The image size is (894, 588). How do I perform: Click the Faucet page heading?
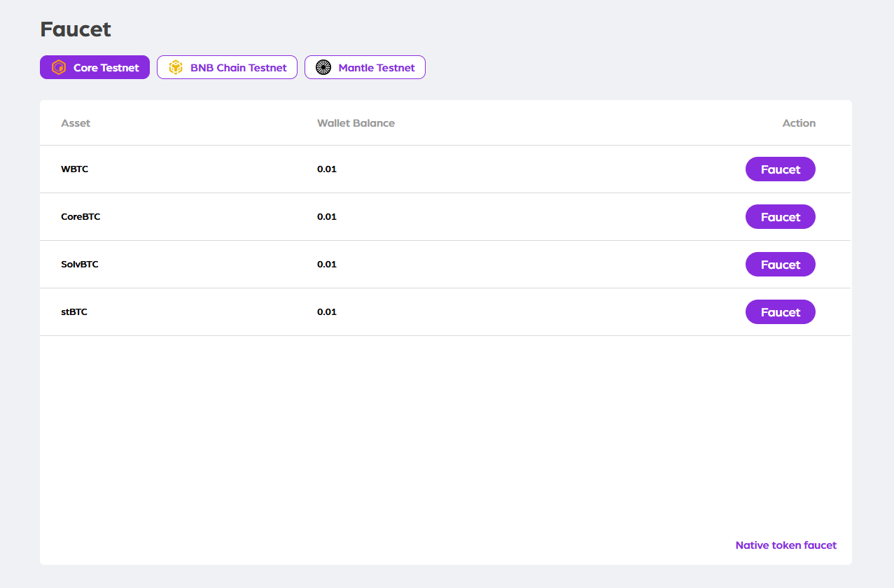pyautogui.click(x=76, y=29)
